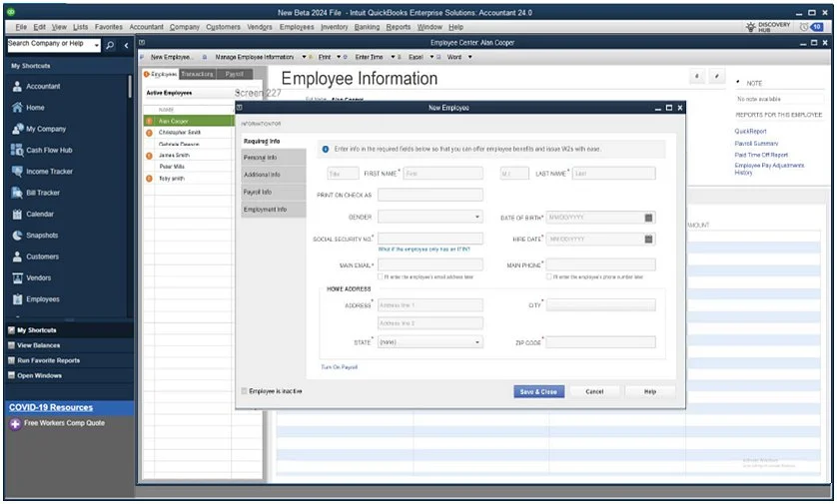Select View Balances in the sidebar

click(38, 345)
